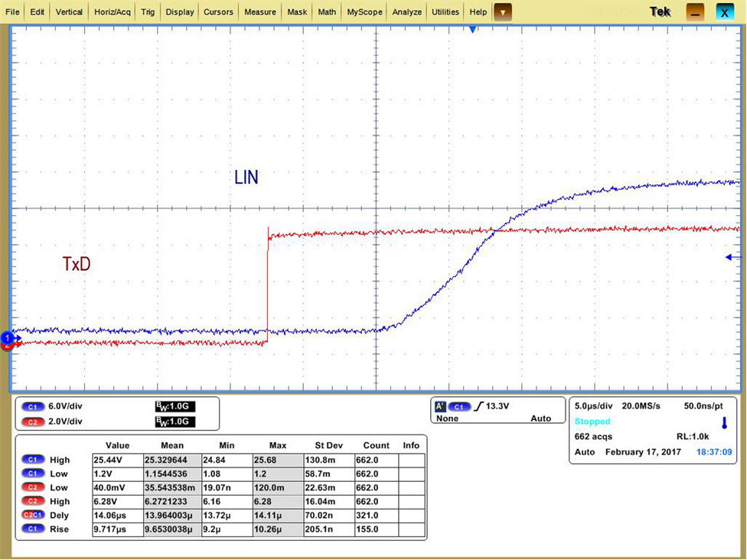This screenshot has width=747, height=560.
Task: Click the C1 bandwidth BW:1.0G indicator
Action: pyautogui.click(x=175, y=406)
